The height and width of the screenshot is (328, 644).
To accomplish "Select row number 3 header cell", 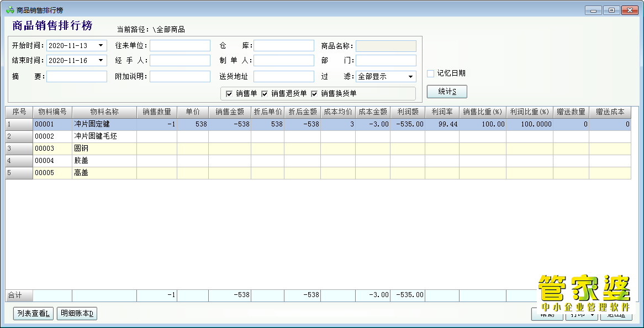I will click(19, 149).
